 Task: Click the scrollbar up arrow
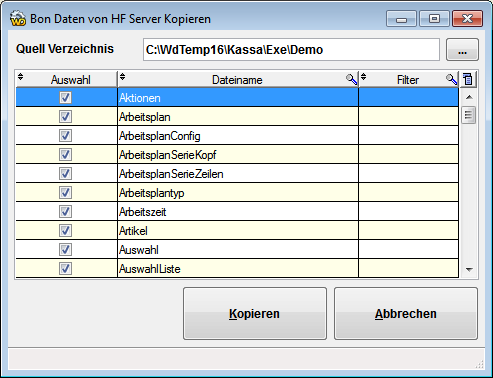coord(469,97)
